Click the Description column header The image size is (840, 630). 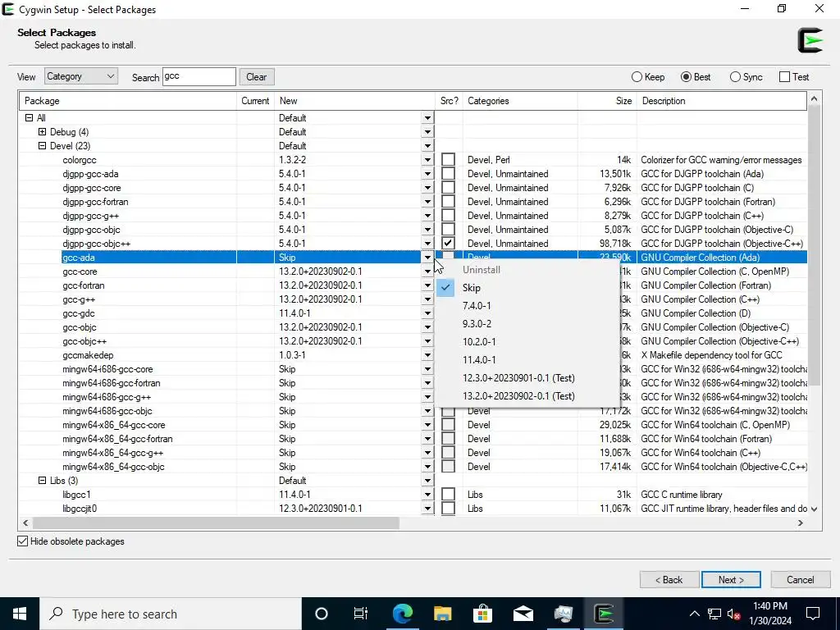(x=722, y=101)
